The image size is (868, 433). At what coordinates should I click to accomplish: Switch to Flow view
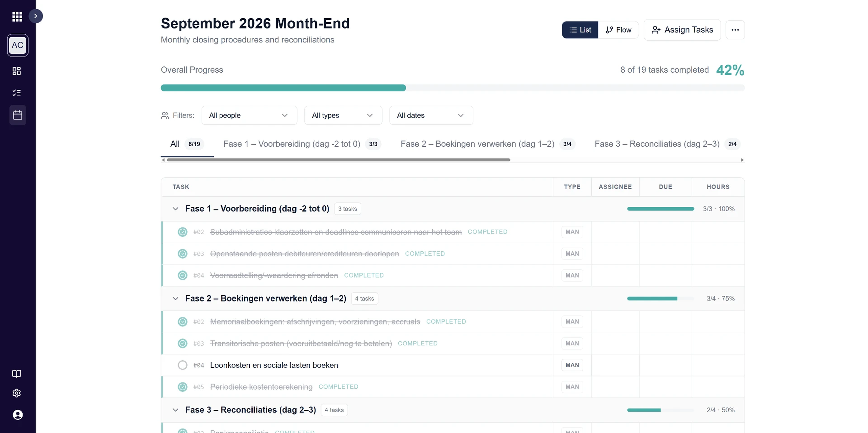tap(618, 30)
